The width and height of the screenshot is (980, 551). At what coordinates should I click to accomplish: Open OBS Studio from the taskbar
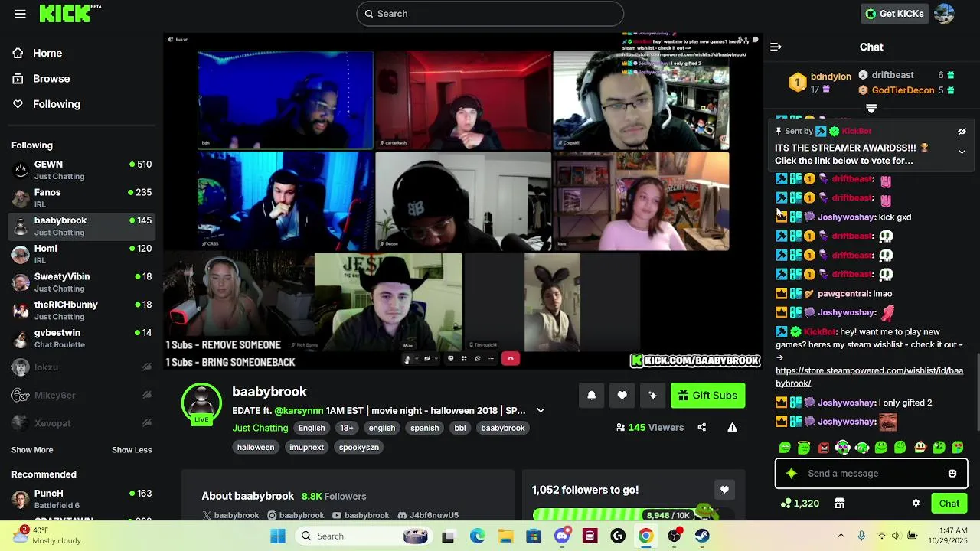[x=675, y=536]
